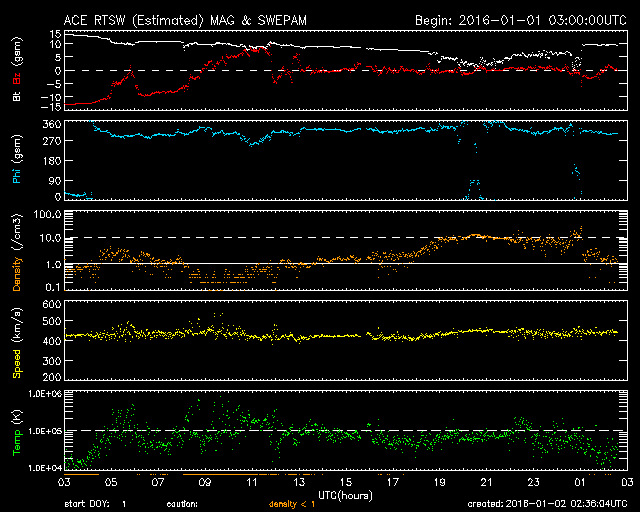The height and width of the screenshot is (512, 640).
Task: Click the '15' hour tick on the time axis
Action: point(346,482)
